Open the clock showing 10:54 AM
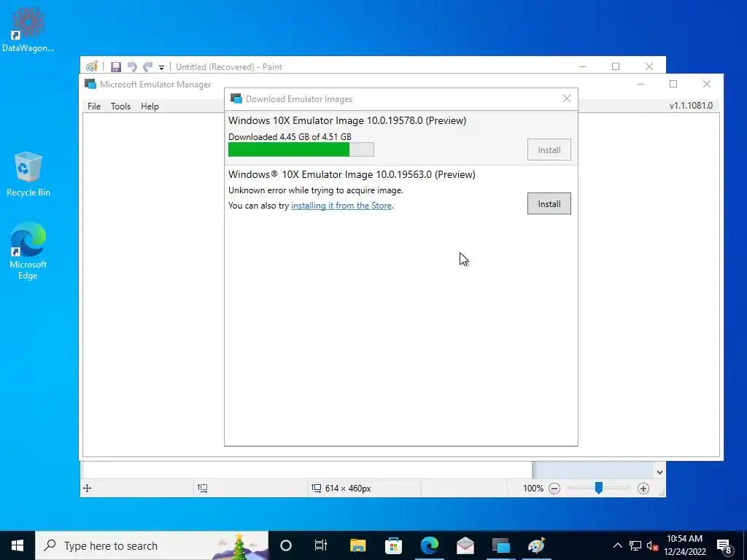The image size is (747, 560). point(684,545)
